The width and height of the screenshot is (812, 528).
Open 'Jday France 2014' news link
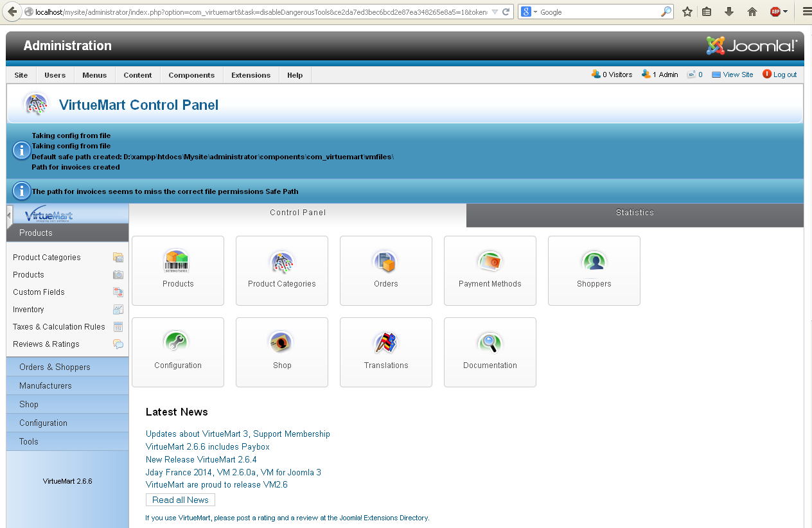click(233, 472)
